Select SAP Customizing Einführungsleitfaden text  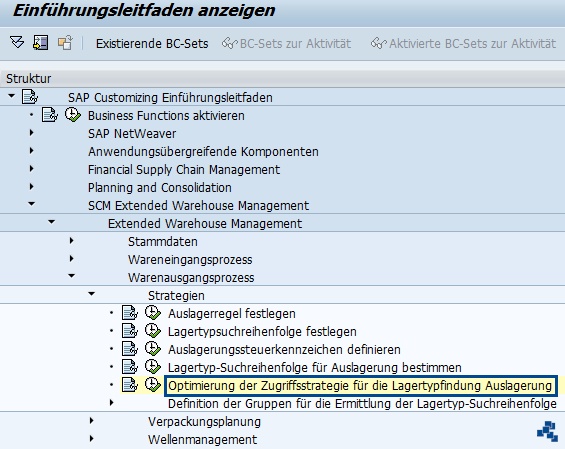coord(170,98)
